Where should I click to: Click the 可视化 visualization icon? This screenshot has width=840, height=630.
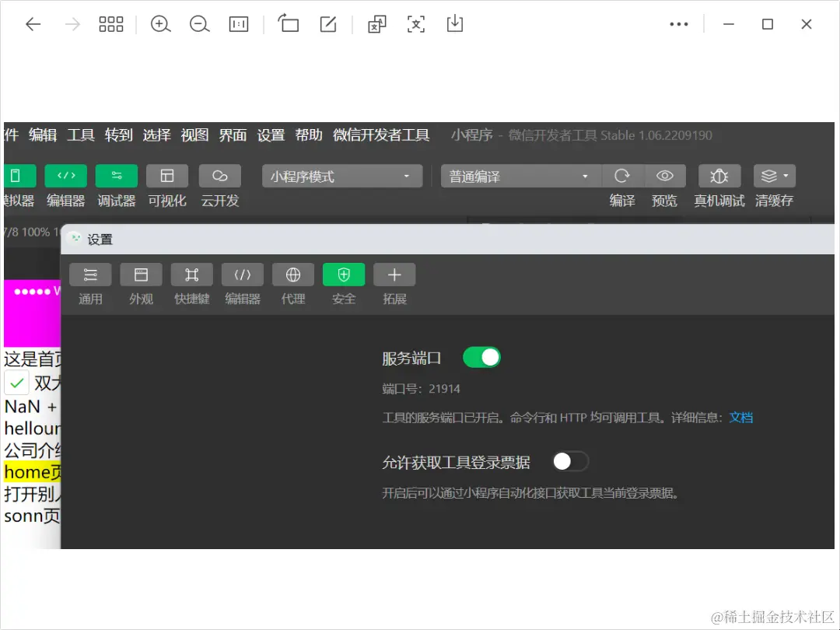[166, 176]
